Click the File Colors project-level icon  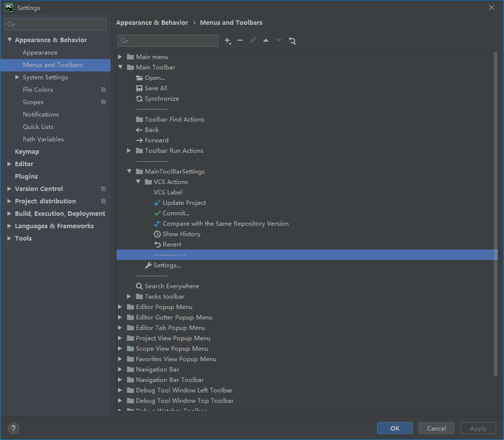pos(104,90)
